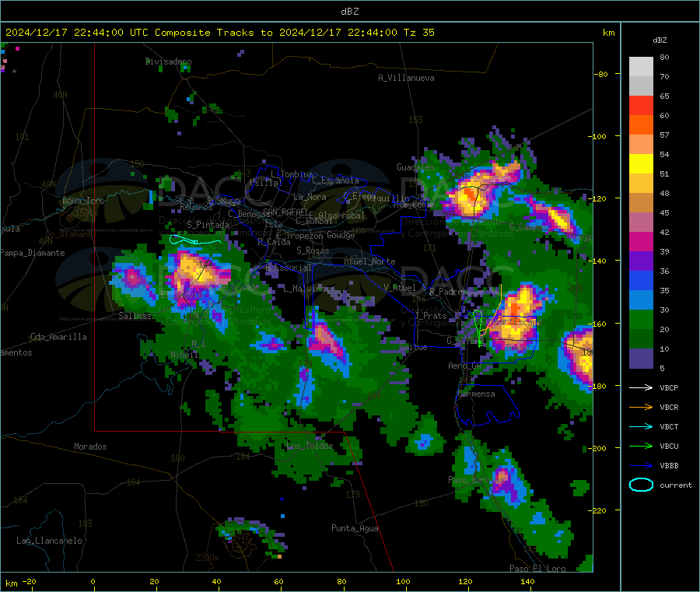Click the 'dBZ' heading above the color scale

pyautogui.click(x=660, y=40)
